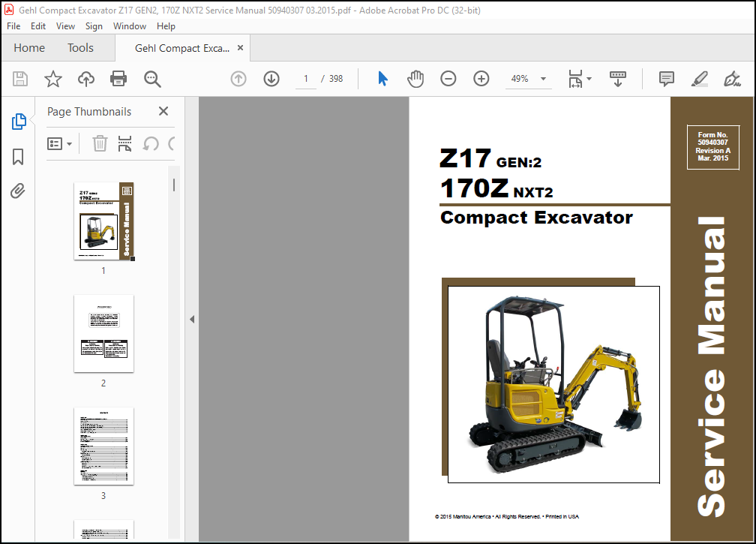Open the Bookmarks pane
This screenshot has height=544, width=756.
tap(18, 157)
